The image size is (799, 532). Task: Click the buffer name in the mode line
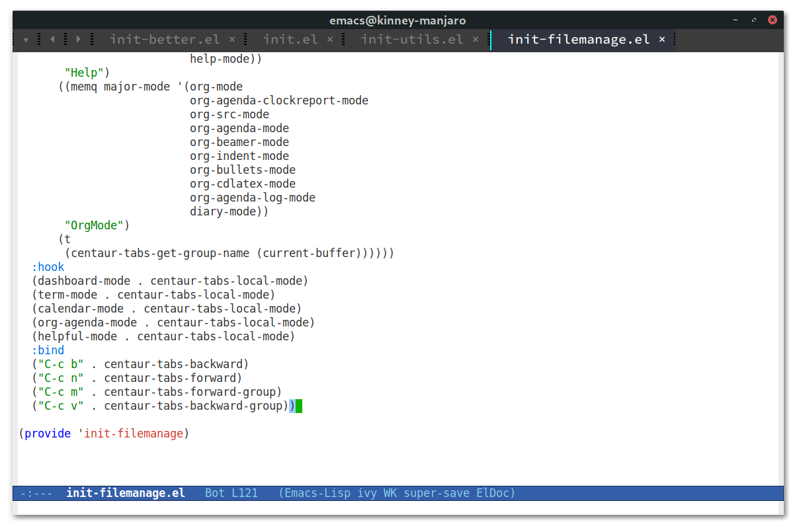[x=126, y=493]
